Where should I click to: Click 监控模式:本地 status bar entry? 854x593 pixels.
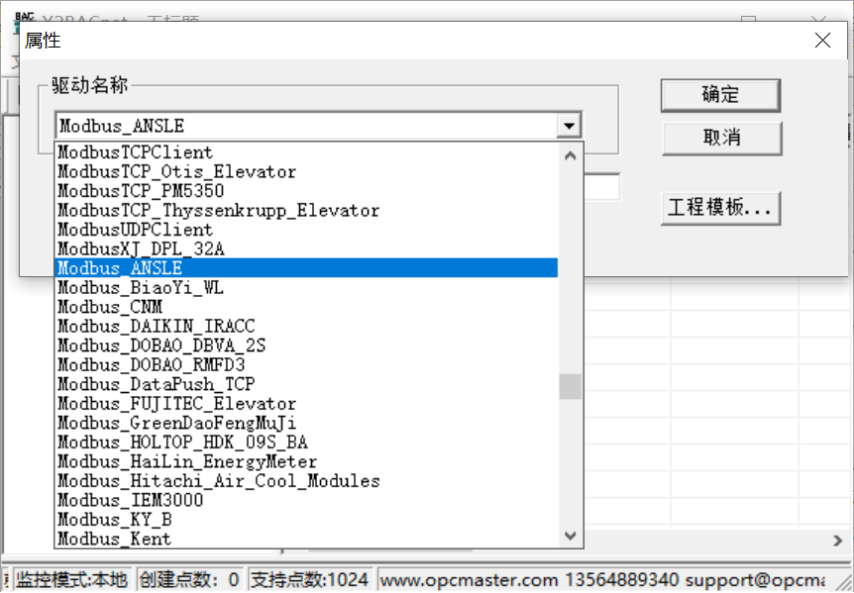(x=71, y=580)
